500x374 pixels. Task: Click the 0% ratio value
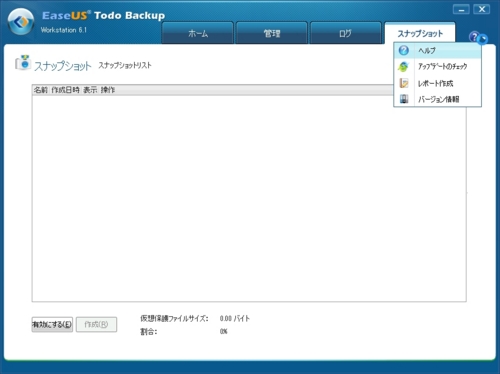point(223,331)
